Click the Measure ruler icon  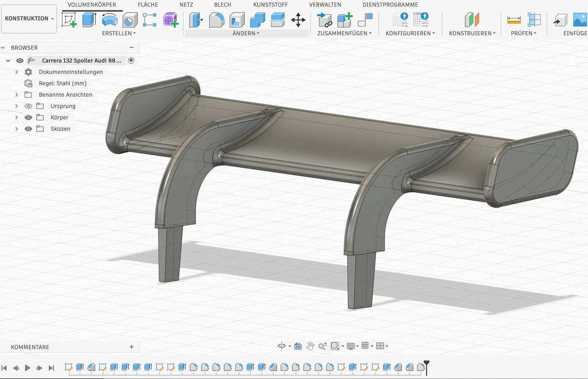click(x=514, y=20)
